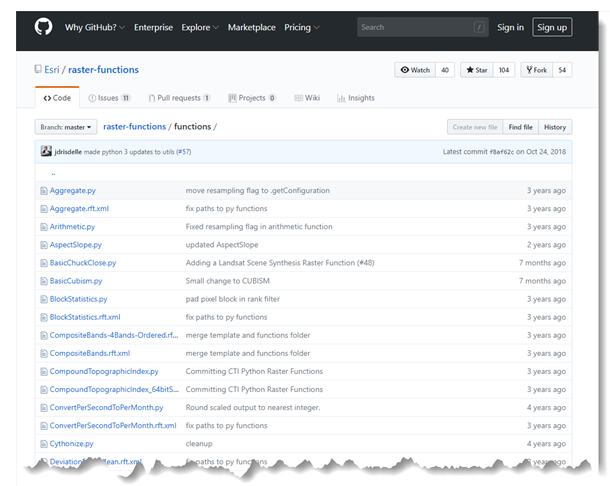This screenshot has width=610, height=486.
Task: Open the AspectSlope.py file
Action: pos(76,245)
